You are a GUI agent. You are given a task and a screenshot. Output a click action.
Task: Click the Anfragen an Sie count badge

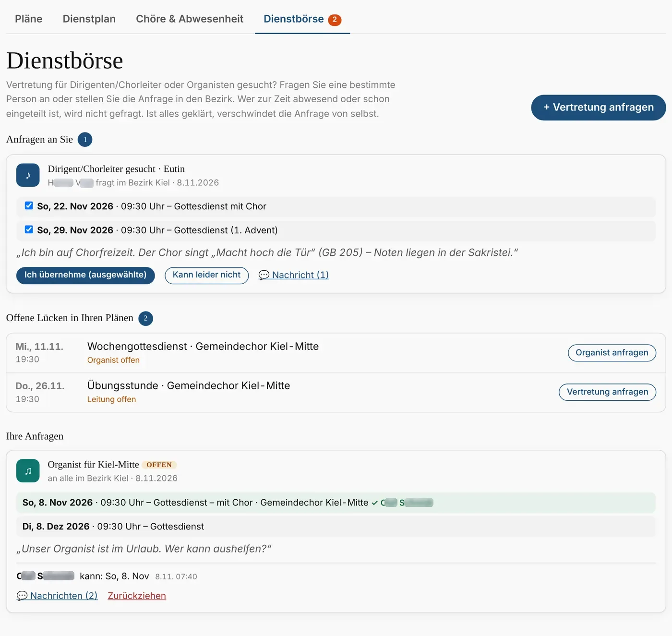[85, 140]
